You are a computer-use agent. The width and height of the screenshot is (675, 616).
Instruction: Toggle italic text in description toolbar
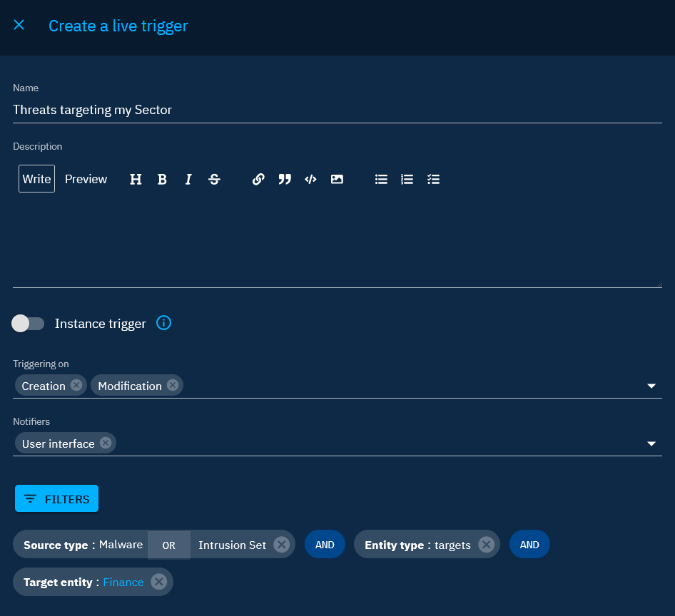point(188,180)
